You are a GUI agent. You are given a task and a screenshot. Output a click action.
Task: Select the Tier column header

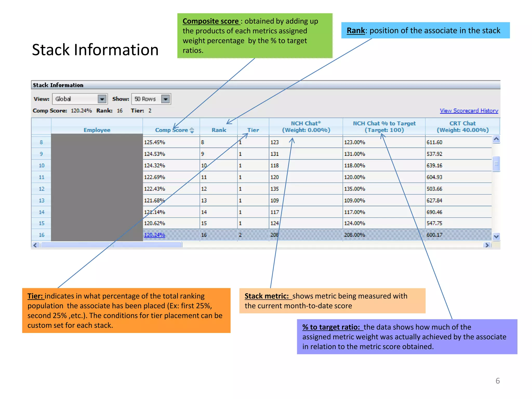253,130
